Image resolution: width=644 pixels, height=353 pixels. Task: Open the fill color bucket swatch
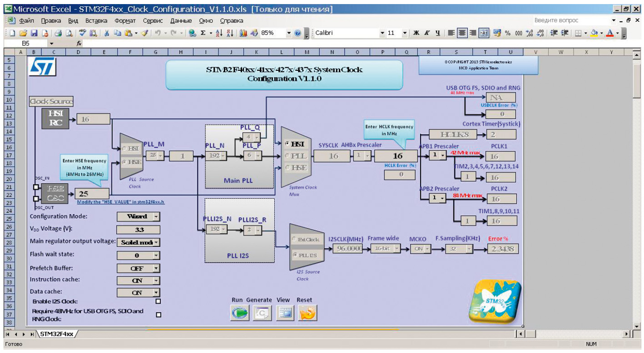click(x=594, y=33)
